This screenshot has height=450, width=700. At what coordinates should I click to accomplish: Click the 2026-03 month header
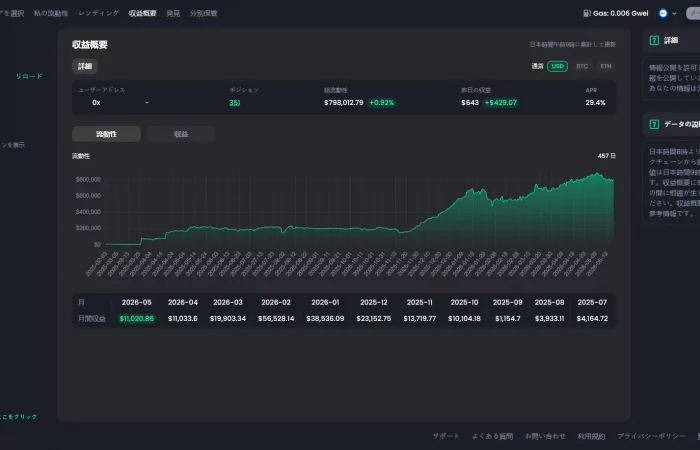pyautogui.click(x=228, y=302)
